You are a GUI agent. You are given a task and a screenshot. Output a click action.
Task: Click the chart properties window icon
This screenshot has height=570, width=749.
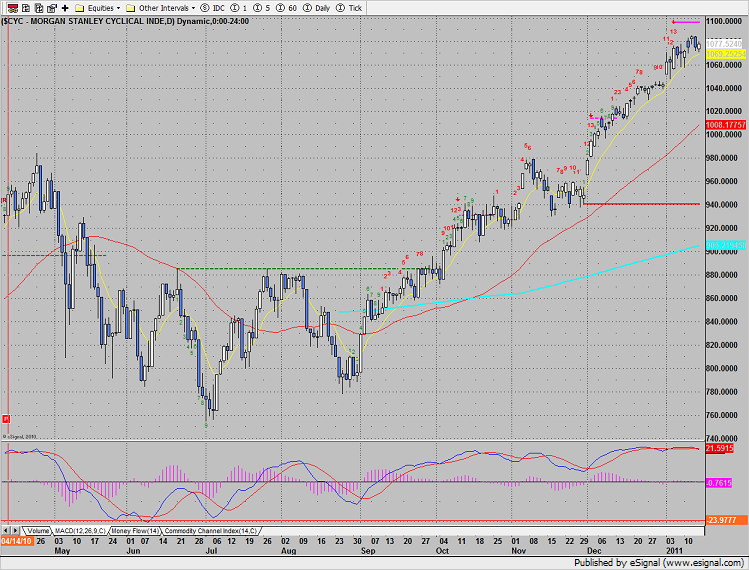(x=52, y=8)
